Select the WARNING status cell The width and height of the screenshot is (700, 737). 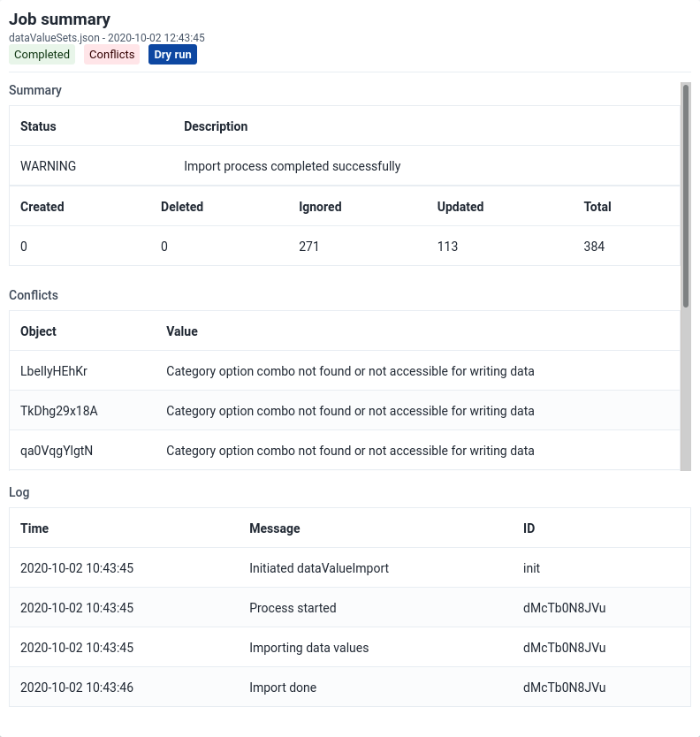(x=48, y=166)
